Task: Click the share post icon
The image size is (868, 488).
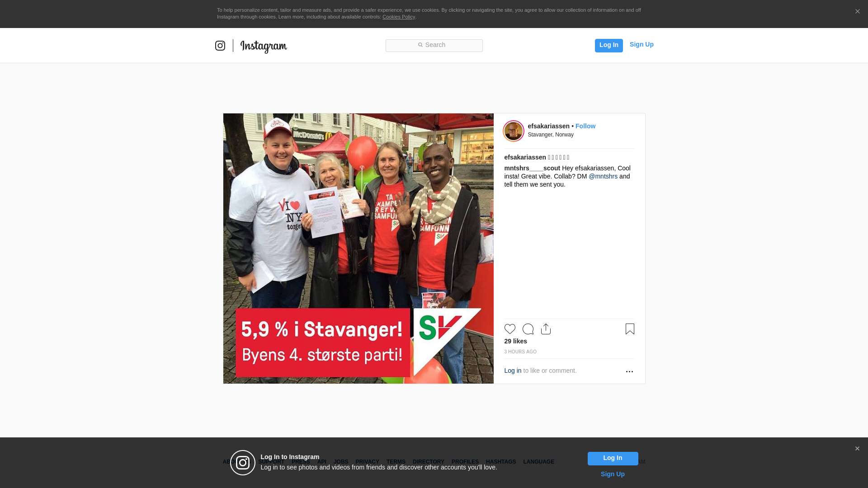Action: [x=546, y=329]
